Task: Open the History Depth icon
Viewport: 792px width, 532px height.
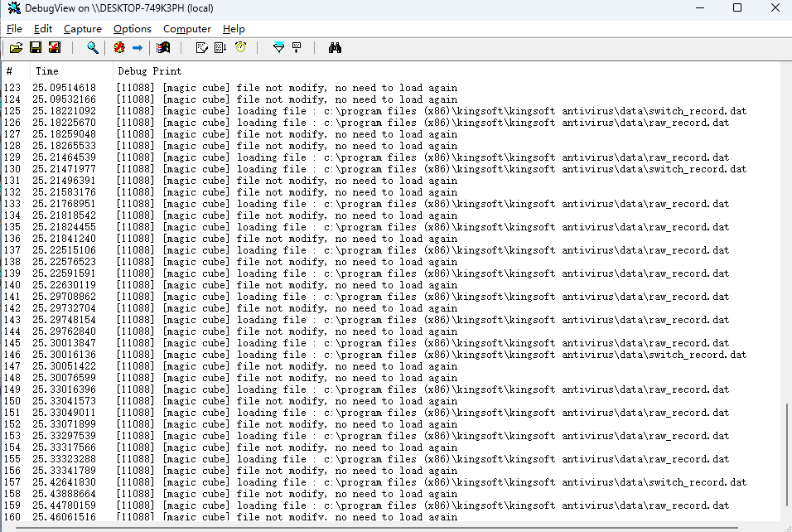Action: pyautogui.click(x=297, y=48)
